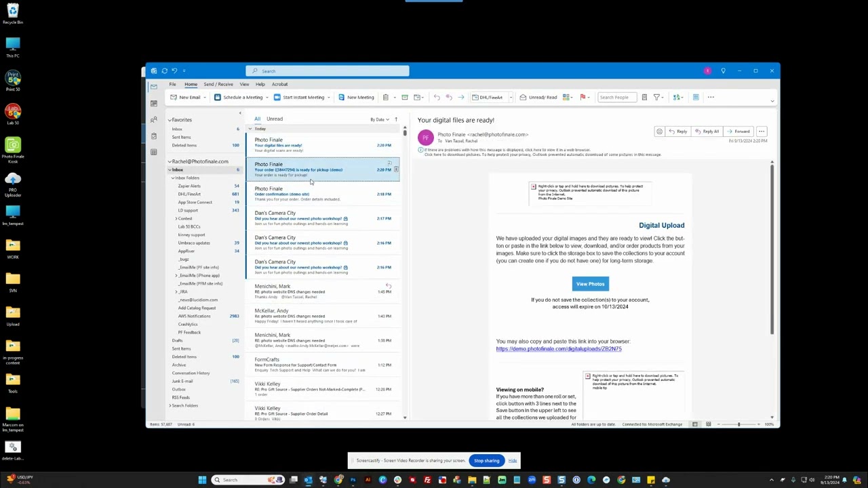Reverse sort order with the arrow

pos(396,119)
